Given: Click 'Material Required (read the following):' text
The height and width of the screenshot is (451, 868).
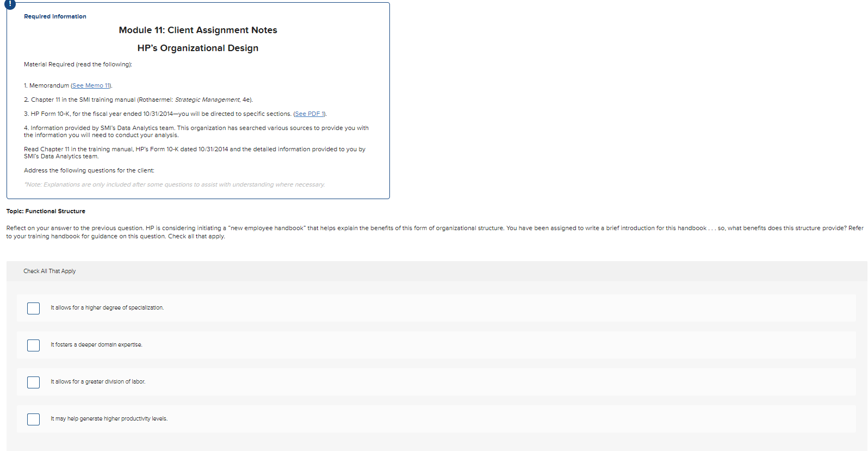Looking at the screenshot, I should pyautogui.click(x=78, y=64).
